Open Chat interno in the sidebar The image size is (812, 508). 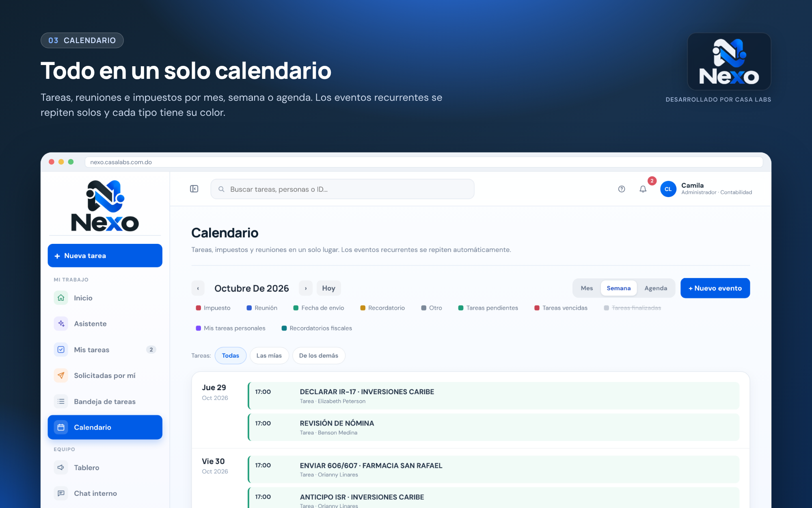[105, 493]
